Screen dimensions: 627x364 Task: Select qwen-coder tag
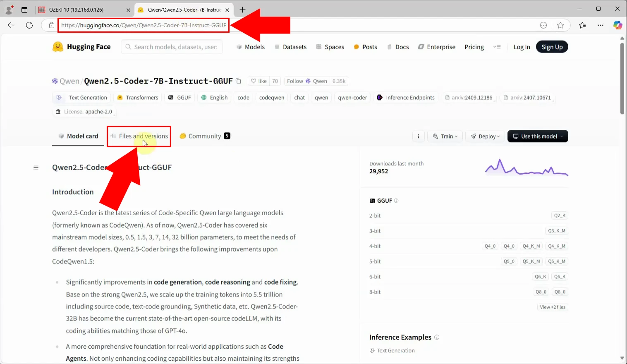[x=352, y=98]
